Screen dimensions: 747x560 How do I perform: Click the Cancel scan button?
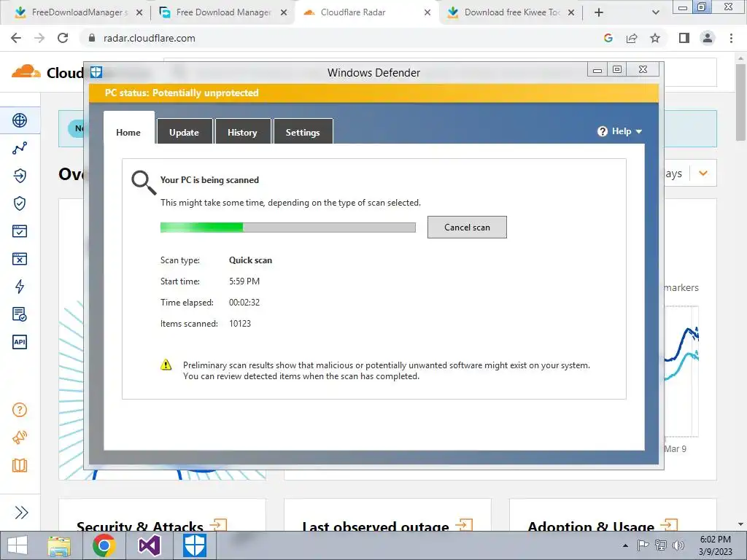(x=467, y=227)
